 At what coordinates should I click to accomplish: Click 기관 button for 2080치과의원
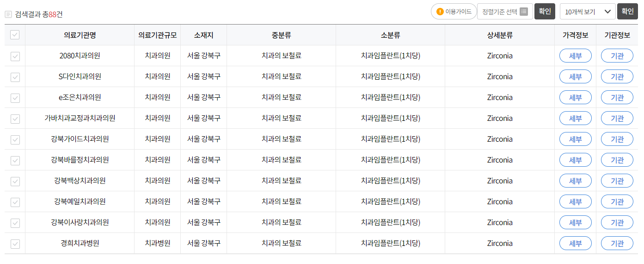(617, 56)
